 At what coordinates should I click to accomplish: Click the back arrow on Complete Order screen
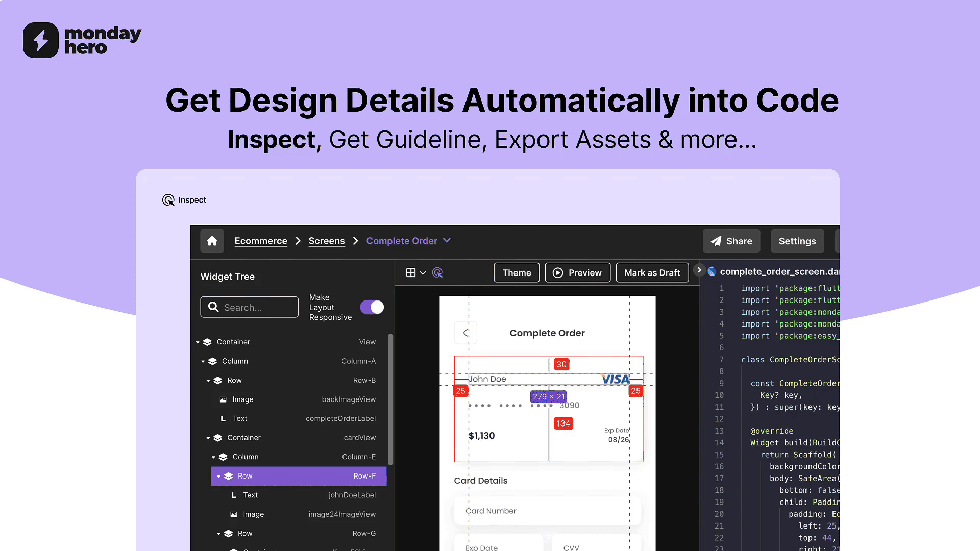465,333
